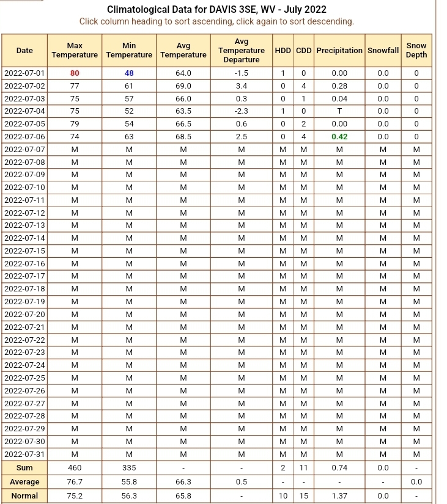Click the Average row label

pos(24,482)
